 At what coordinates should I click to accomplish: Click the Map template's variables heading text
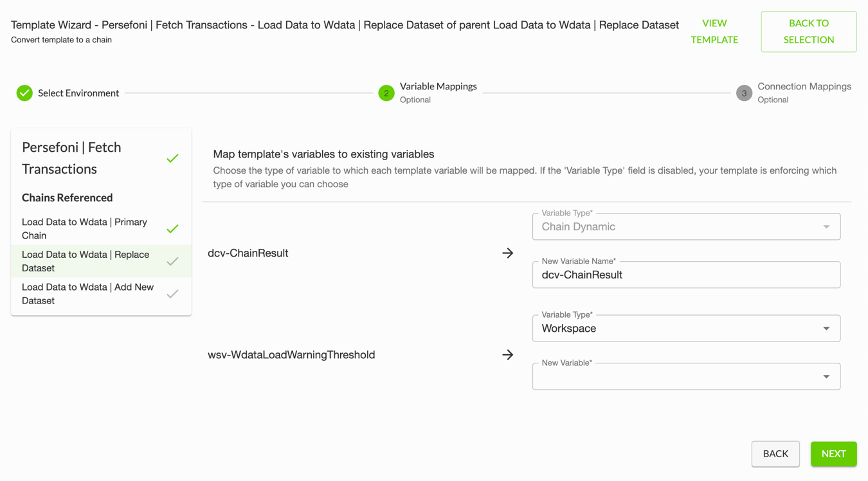[323, 154]
